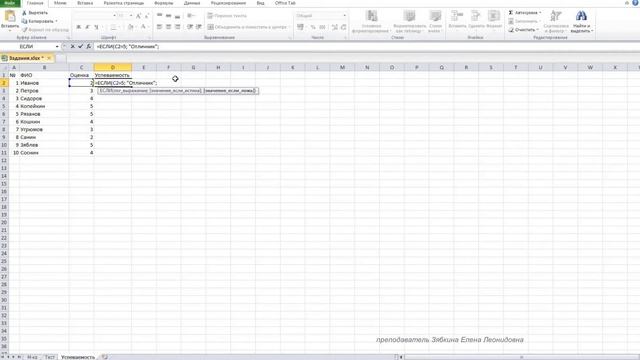
Task: Click the AutoSum (Автосумма) button
Action: tap(525, 13)
